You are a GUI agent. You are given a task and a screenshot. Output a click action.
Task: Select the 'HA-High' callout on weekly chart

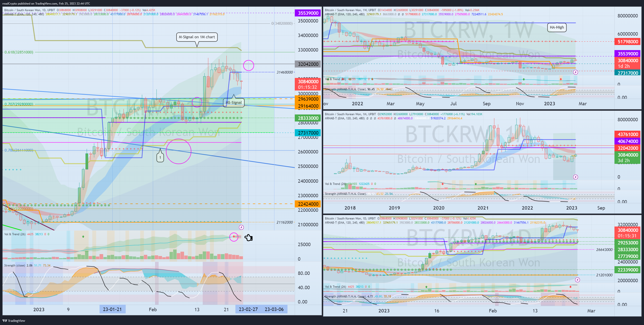pyautogui.click(x=557, y=27)
